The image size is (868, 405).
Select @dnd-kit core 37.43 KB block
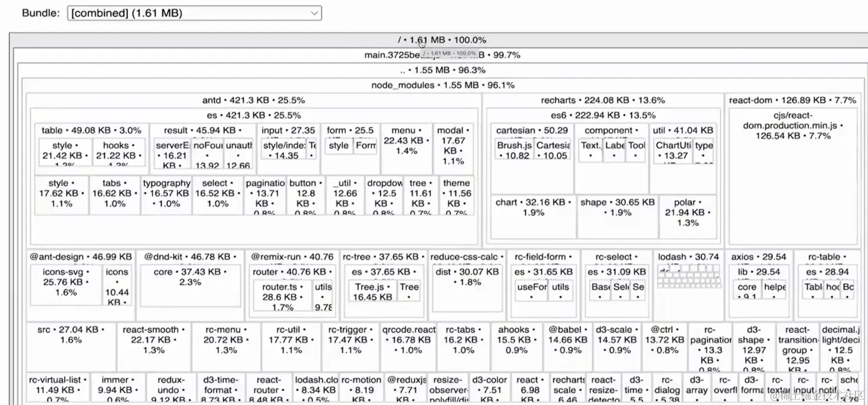click(x=190, y=285)
